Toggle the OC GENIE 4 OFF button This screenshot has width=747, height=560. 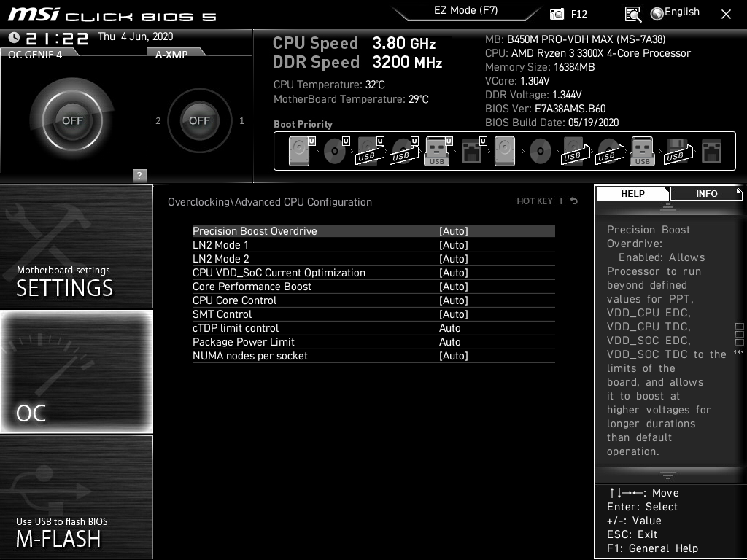coord(72,120)
